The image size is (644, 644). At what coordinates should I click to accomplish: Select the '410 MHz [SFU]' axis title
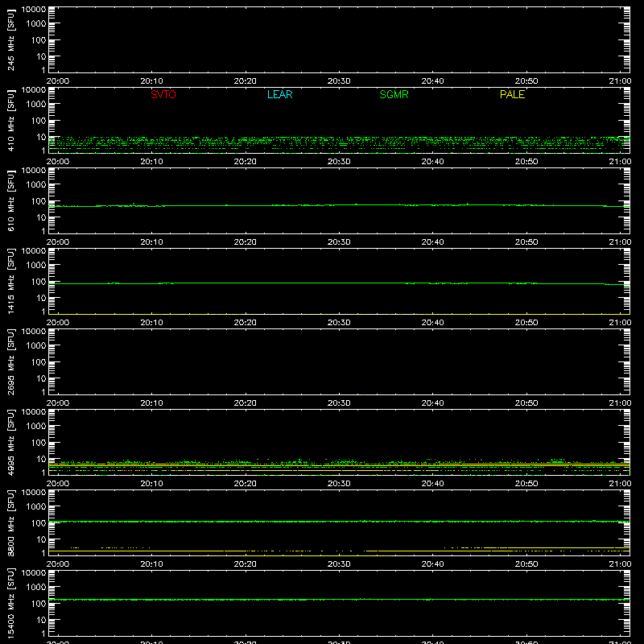click(x=10, y=120)
